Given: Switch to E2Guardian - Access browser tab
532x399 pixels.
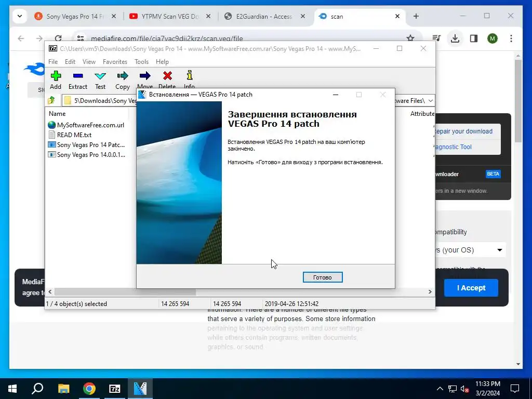Looking at the screenshot, I should [264, 16].
